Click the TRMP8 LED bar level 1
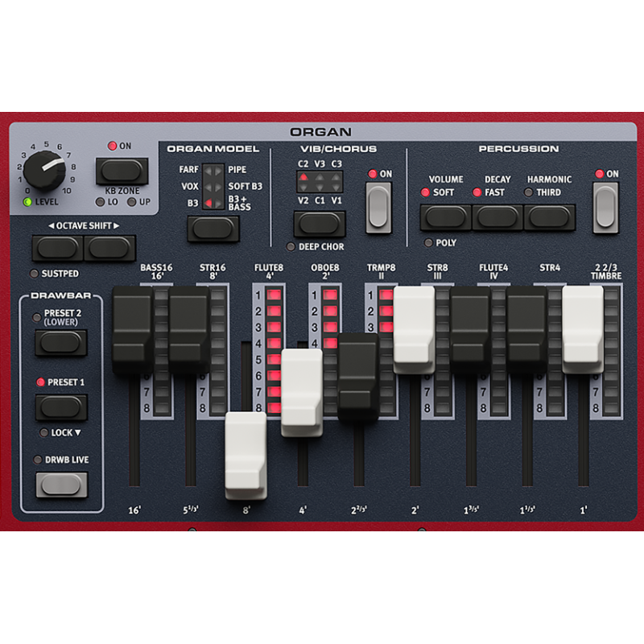This screenshot has height=644, width=644. pos(386,295)
